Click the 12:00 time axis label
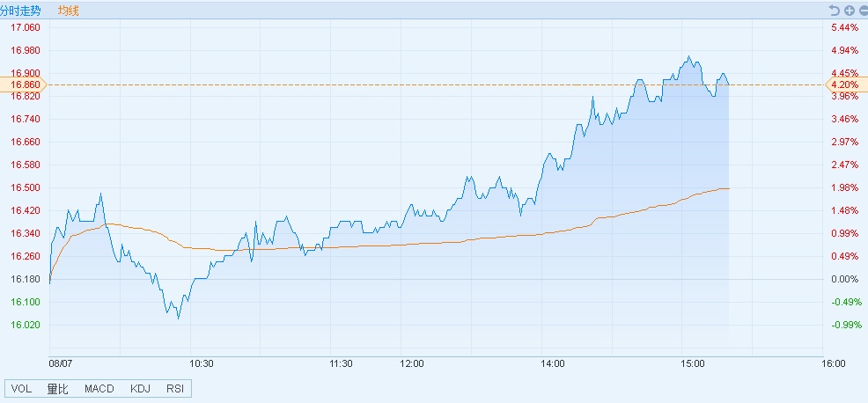This screenshot has height=403, width=868. (x=412, y=363)
